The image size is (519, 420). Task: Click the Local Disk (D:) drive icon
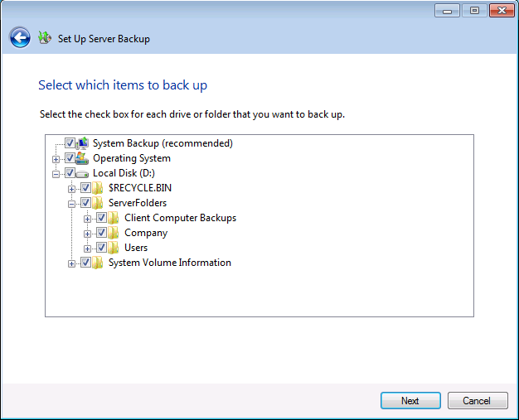click(x=83, y=173)
